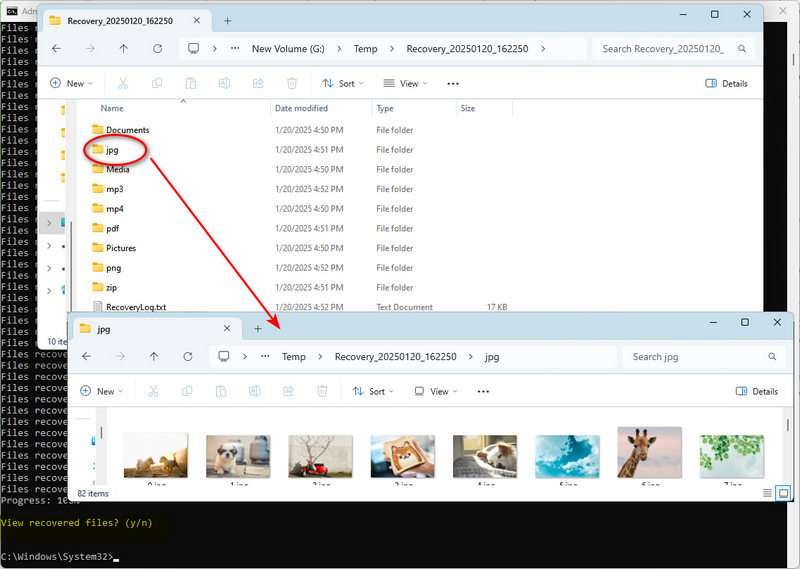Screen dimensions: 800x569
Task: Select the dog toast photo thumbnail
Action: [x=403, y=456]
